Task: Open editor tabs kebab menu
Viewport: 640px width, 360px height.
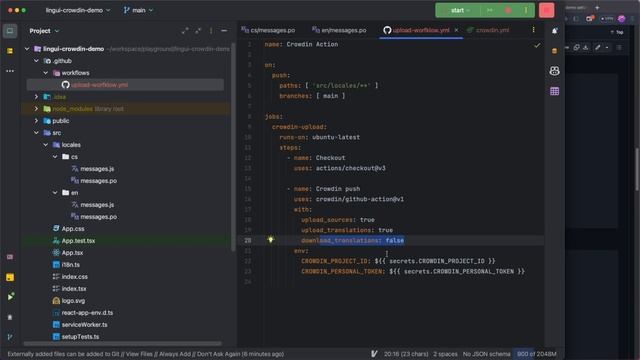Action: pos(533,30)
